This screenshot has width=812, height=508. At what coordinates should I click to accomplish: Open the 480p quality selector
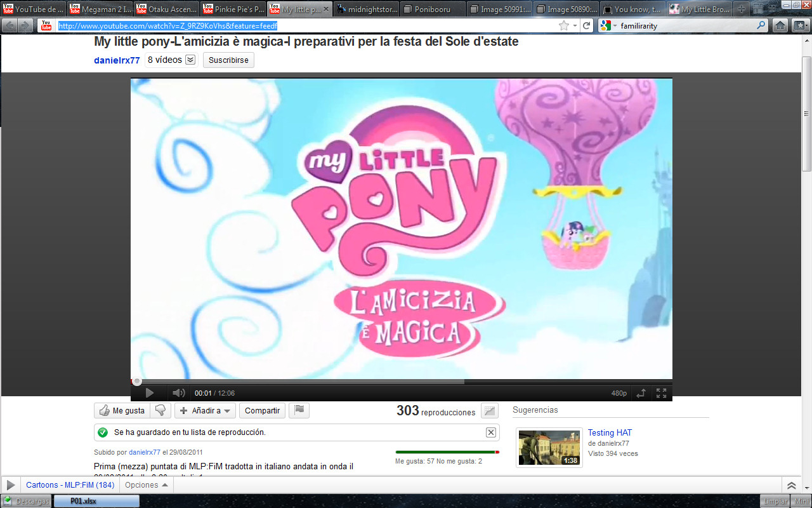pos(619,393)
